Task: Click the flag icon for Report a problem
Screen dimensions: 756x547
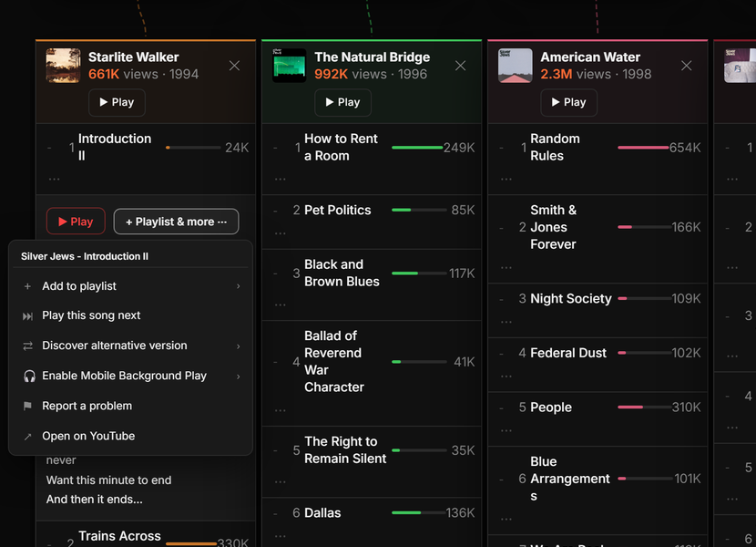Action: point(27,406)
